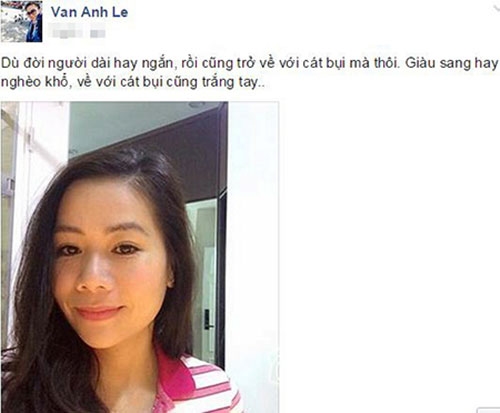The height and width of the screenshot is (413, 500).
Task: Click the door handle shown in the photo
Action: (x=208, y=319)
